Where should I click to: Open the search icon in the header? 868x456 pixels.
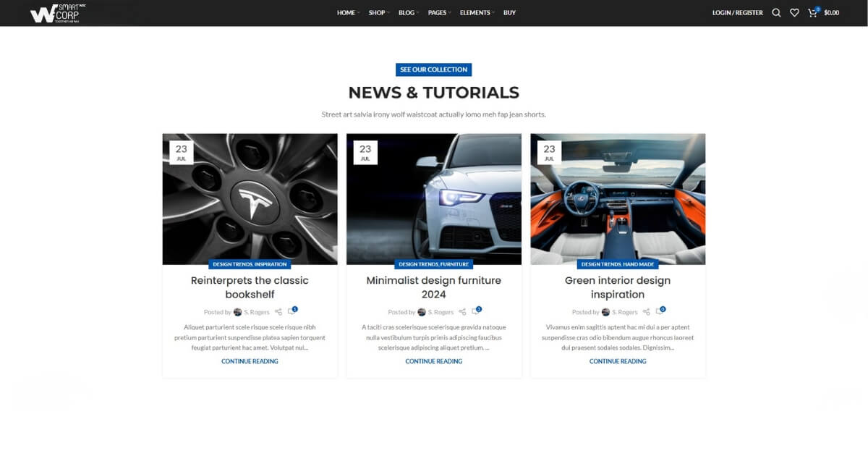[x=776, y=12]
